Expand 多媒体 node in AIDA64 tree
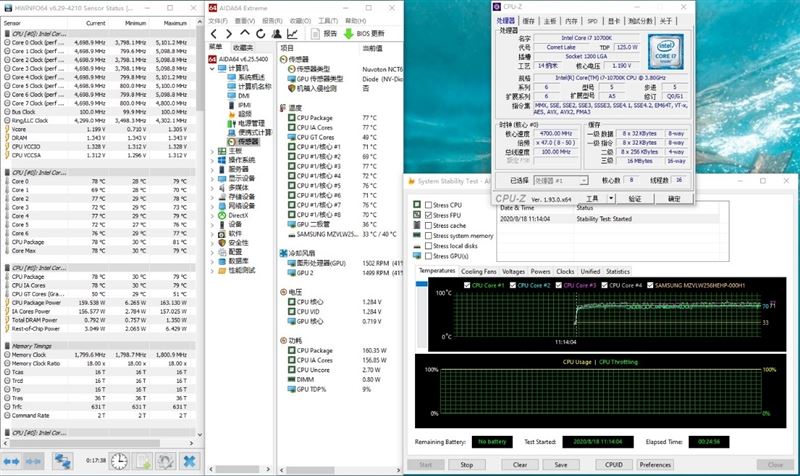The height and width of the screenshot is (476, 800). 212,188
